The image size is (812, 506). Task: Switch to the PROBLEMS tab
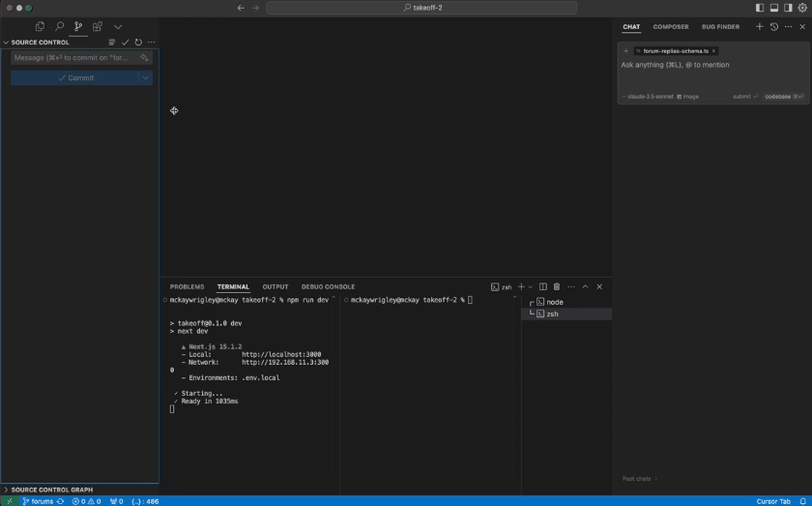(x=187, y=286)
